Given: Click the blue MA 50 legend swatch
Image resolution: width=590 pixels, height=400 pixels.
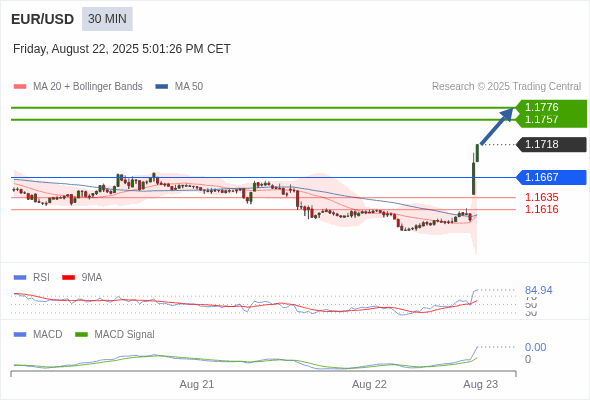Looking at the screenshot, I should coord(162,87).
